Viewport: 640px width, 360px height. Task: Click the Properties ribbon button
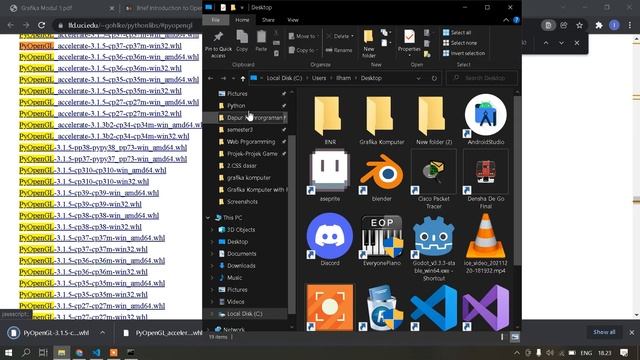(409, 42)
